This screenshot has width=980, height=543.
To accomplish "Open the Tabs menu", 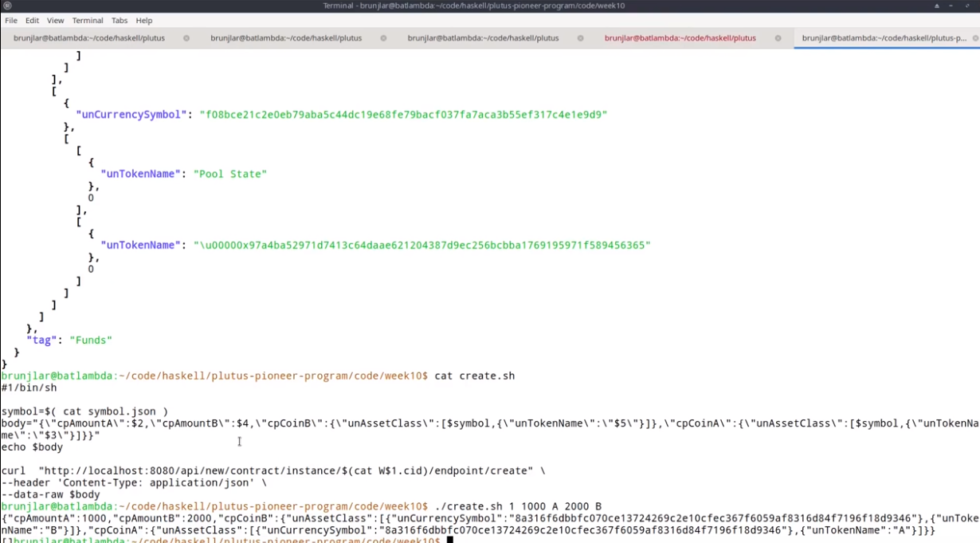I will click(120, 21).
